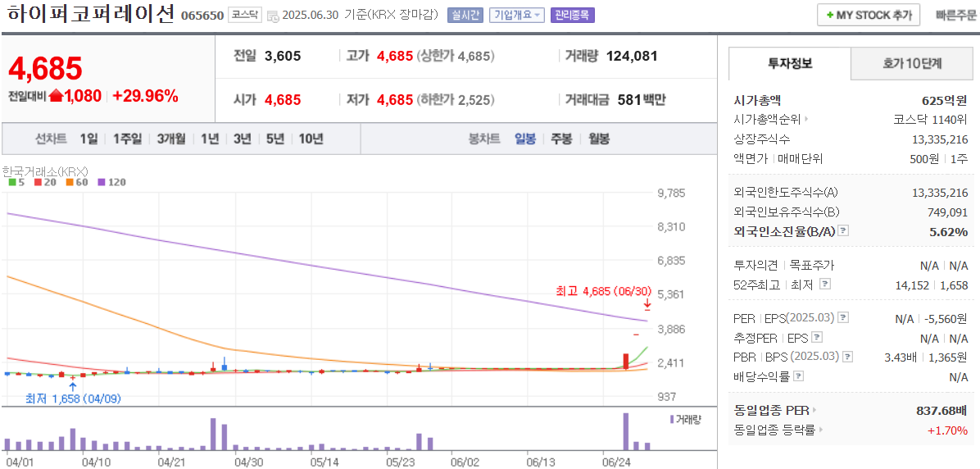Click the orange 60-day moving average swatch
Image resolution: width=980 pixels, height=469 pixels.
(68, 183)
